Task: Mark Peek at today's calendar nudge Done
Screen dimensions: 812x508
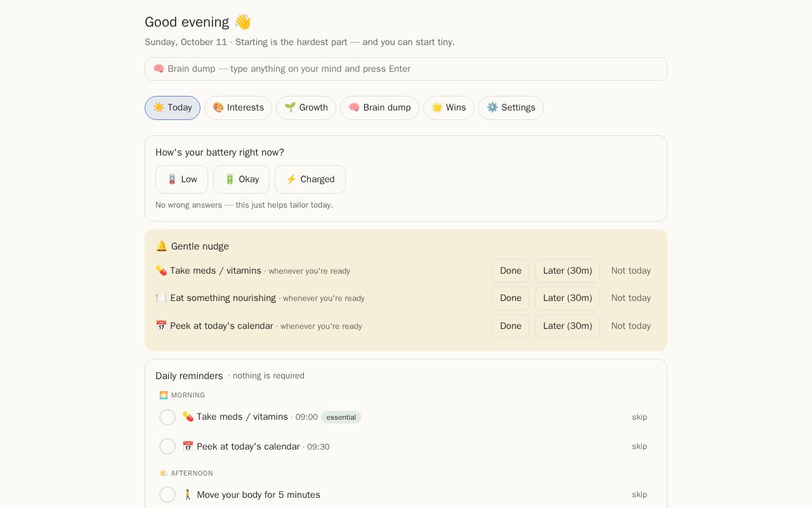Action: pos(511,326)
